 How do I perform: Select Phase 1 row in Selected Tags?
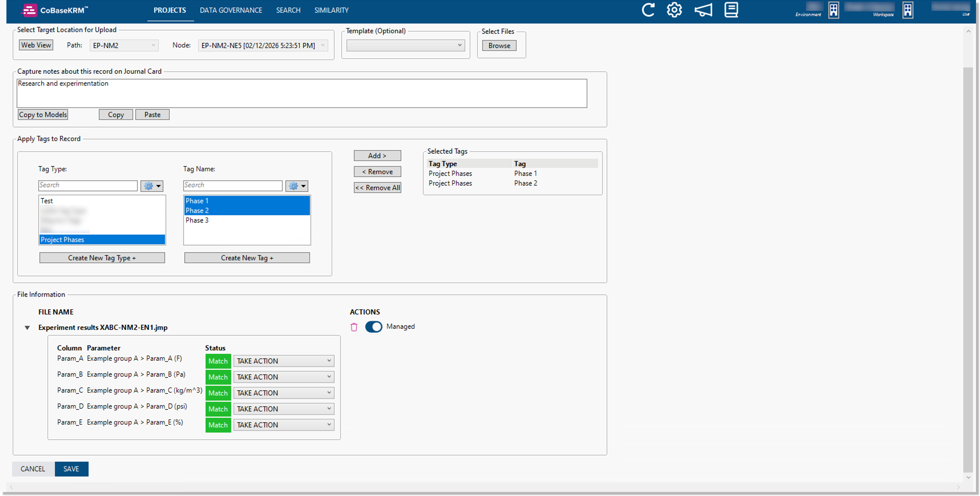[512, 173]
